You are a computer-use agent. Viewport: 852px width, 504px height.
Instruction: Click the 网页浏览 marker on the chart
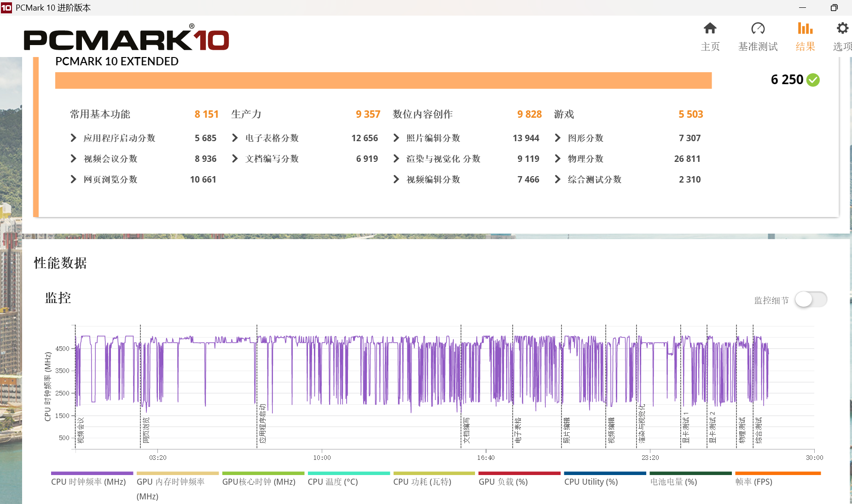pyautogui.click(x=146, y=430)
